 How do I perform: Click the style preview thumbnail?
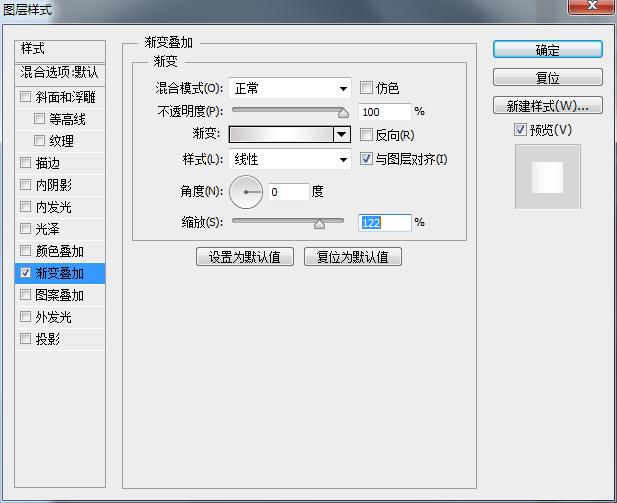(548, 176)
